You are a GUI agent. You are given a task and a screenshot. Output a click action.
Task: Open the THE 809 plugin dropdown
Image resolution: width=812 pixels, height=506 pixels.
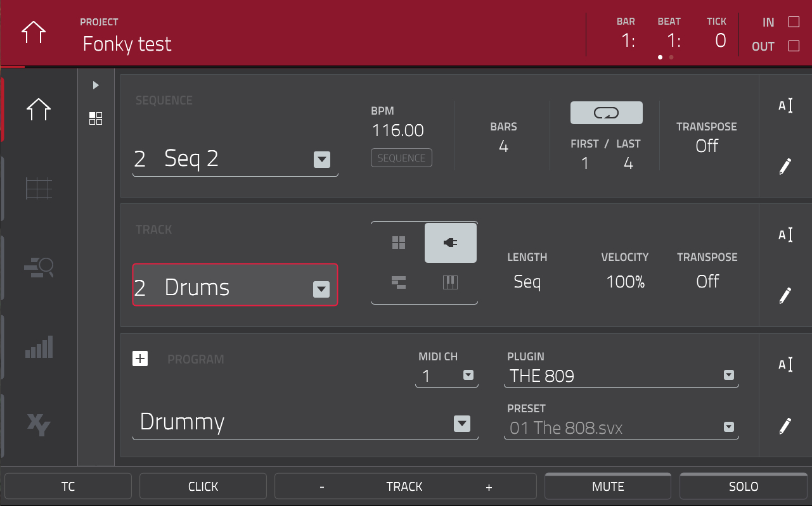click(728, 376)
